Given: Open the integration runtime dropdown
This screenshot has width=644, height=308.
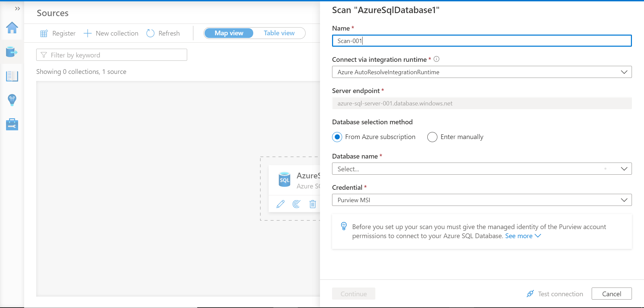Looking at the screenshot, I should click(x=482, y=72).
